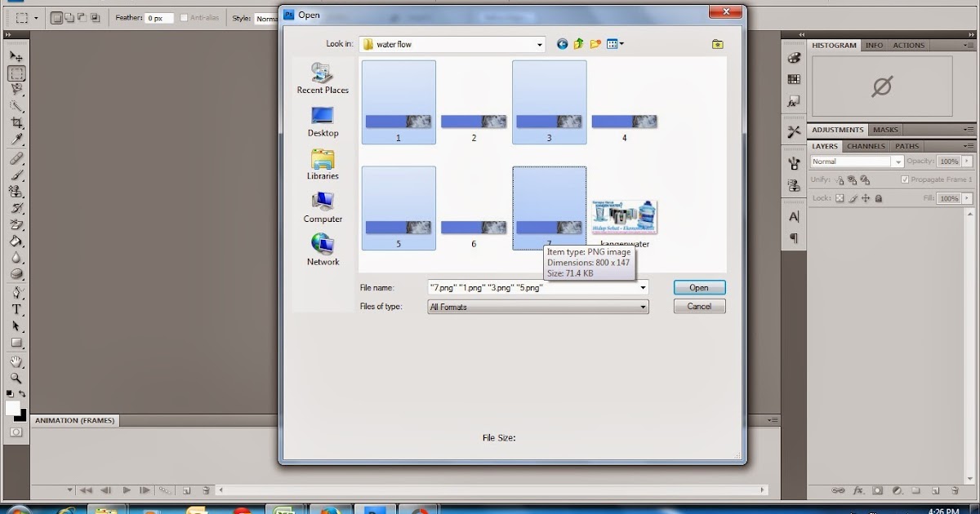This screenshot has width=980, height=514.
Task: Enable Subtract from selection mode
Action: [83, 17]
